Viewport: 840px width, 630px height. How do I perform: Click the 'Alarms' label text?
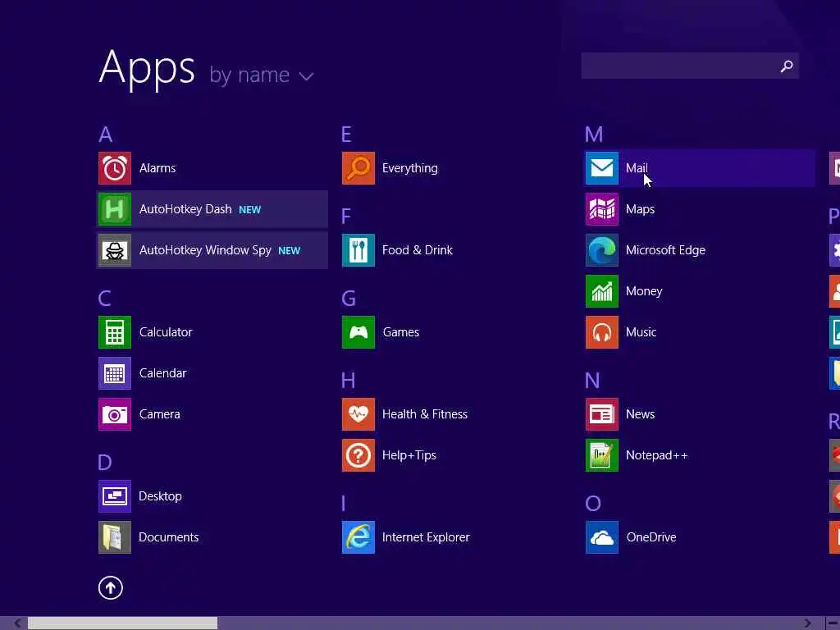[157, 168]
